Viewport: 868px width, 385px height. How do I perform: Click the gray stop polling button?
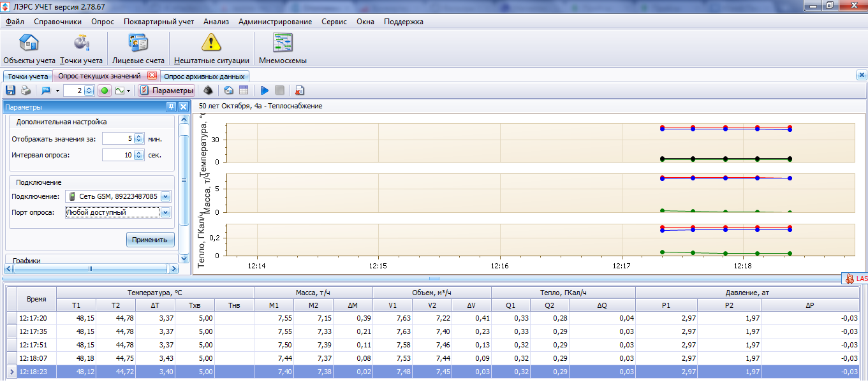click(279, 91)
